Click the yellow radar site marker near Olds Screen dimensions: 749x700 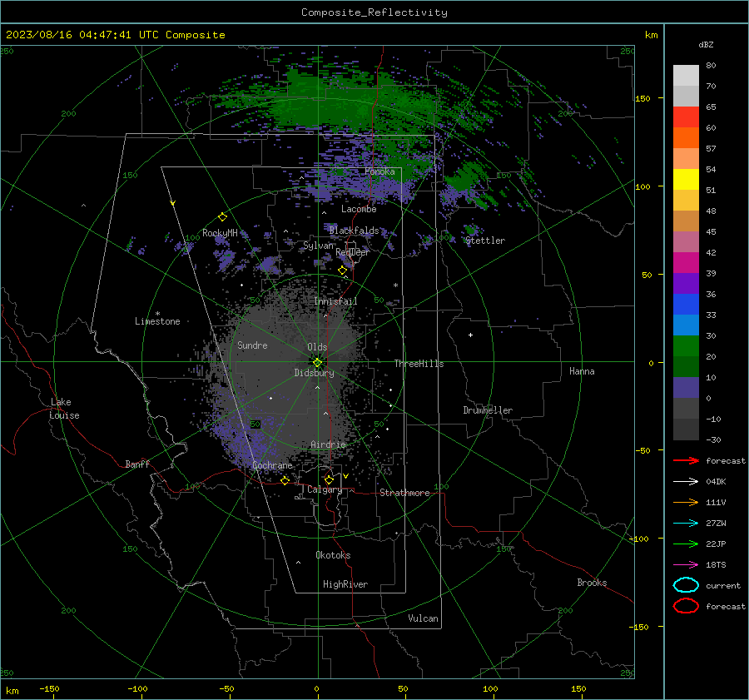click(317, 362)
